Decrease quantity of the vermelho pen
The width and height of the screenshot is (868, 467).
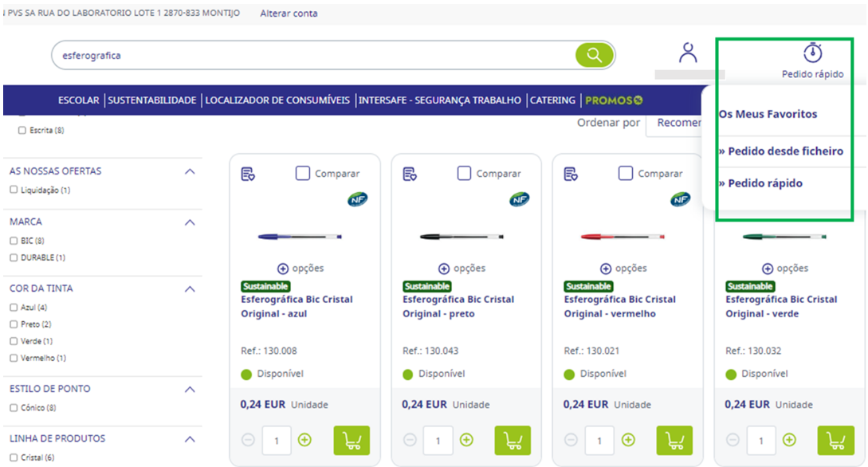coord(571,440)
